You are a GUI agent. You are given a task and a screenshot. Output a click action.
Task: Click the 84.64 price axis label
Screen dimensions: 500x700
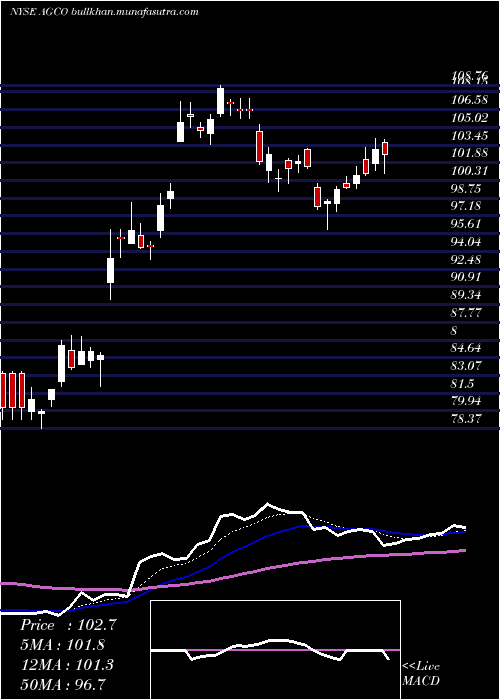[466, 347]
